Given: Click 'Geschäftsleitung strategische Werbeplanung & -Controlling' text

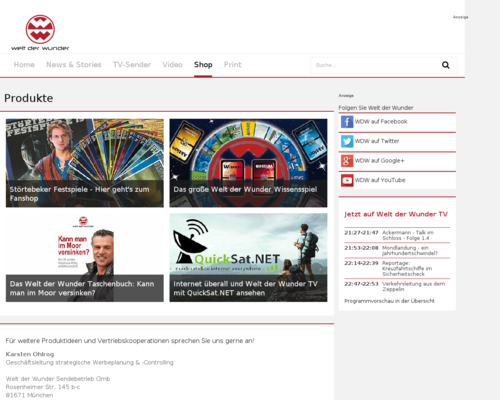Looking at the screenshot, I should coord(90,362).
